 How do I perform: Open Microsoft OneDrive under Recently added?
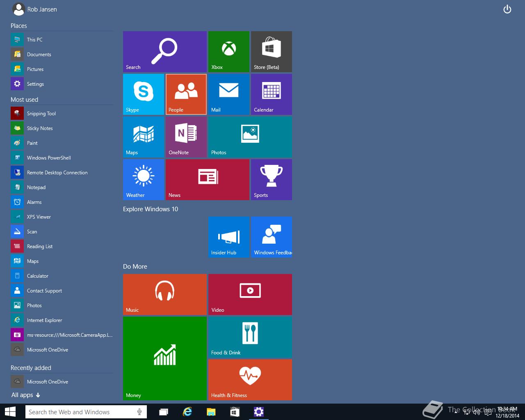62,382
